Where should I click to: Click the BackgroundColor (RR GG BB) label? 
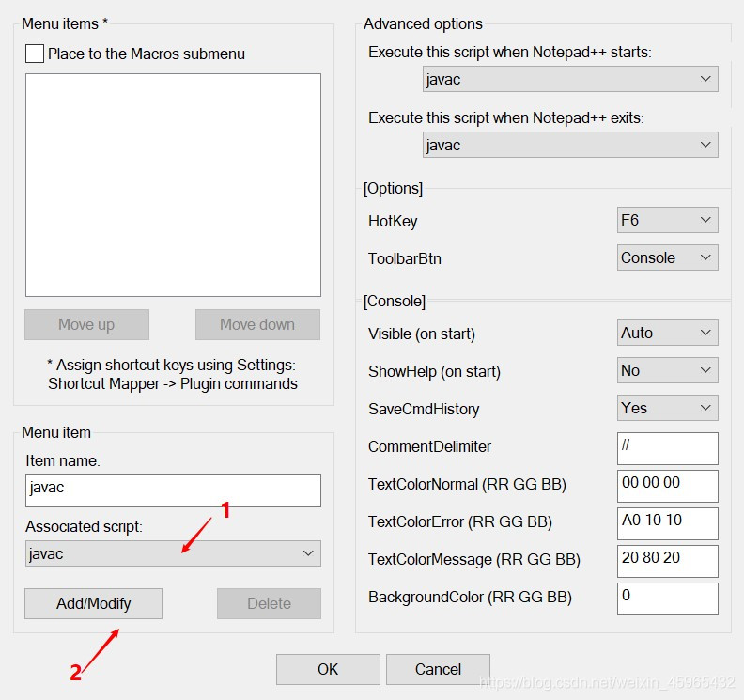click(x=471, y=597)
